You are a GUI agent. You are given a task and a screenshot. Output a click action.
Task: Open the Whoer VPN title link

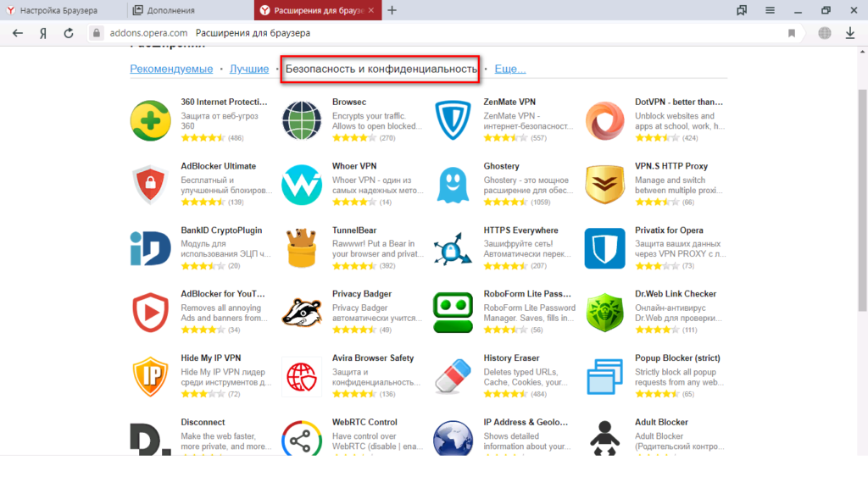point(353,166)
